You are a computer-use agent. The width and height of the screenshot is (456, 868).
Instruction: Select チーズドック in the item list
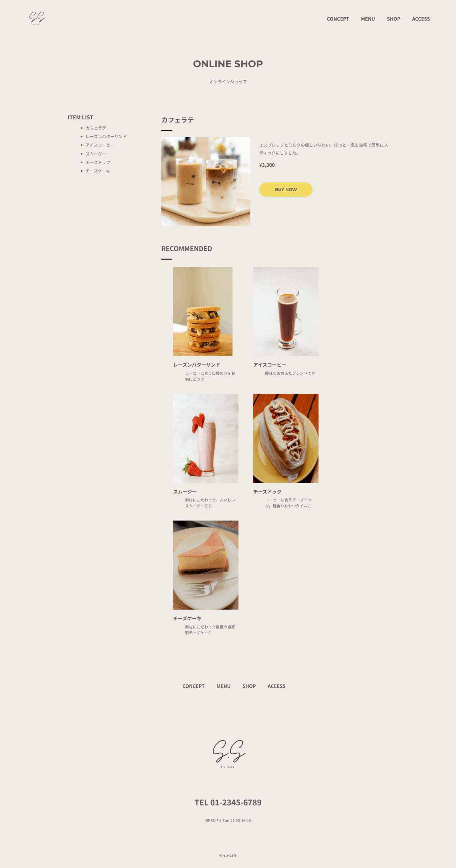(98, 162)
